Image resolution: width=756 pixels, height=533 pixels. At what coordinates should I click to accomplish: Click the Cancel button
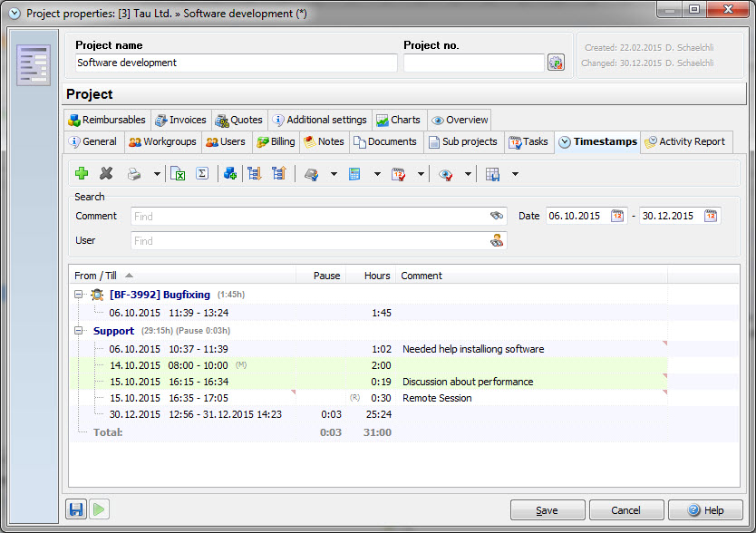[x=625, y=510]
